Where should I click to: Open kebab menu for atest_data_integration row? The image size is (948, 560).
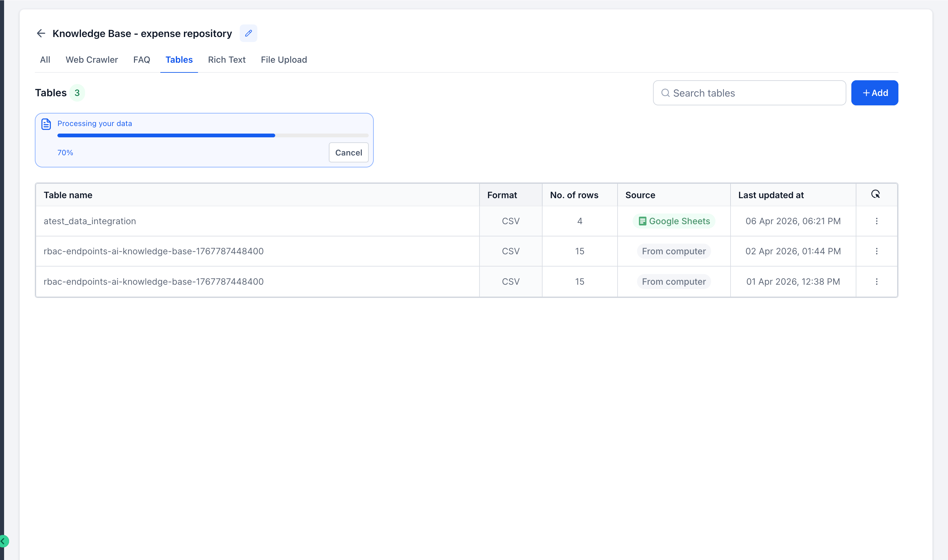click(877, 221)
